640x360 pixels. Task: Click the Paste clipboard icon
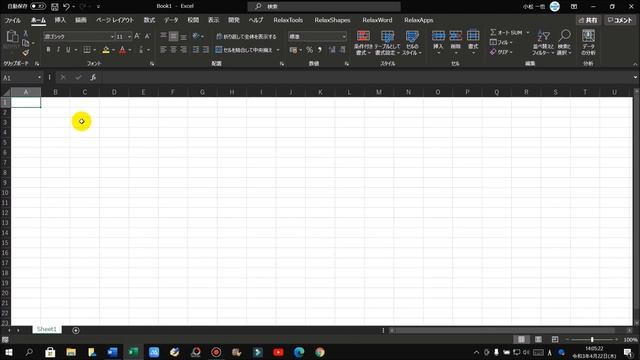12,37
